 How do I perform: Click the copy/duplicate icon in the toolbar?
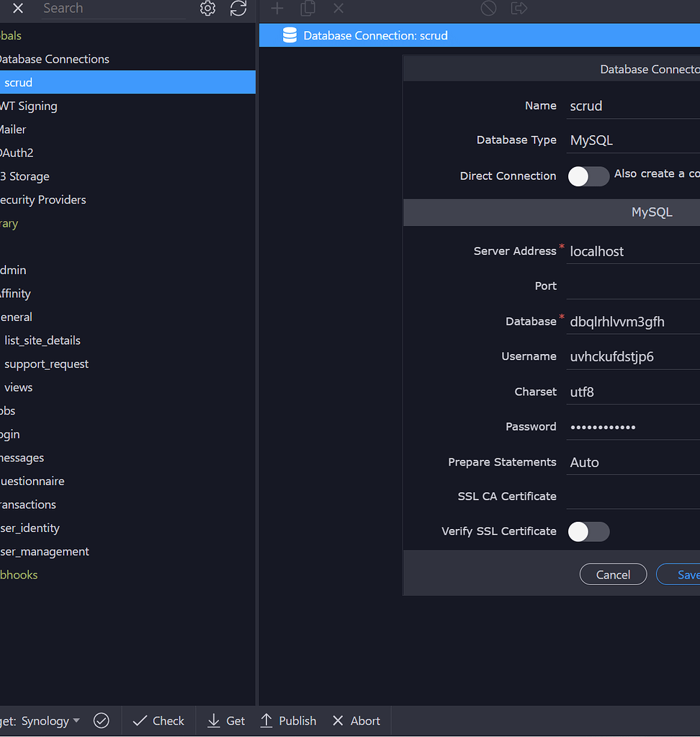click(x=308, y=9)
